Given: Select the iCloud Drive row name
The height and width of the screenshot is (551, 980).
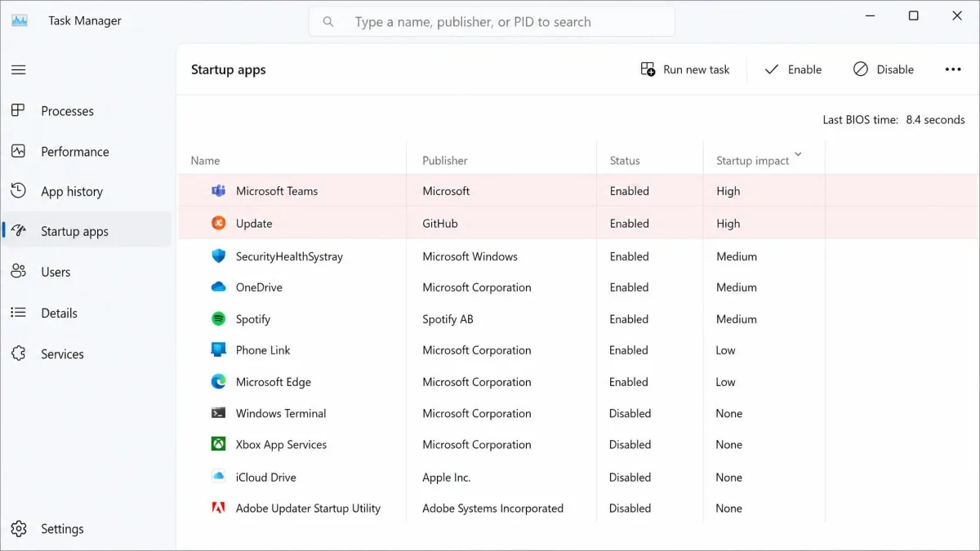Looking at the screenshot, I should 266,478.
